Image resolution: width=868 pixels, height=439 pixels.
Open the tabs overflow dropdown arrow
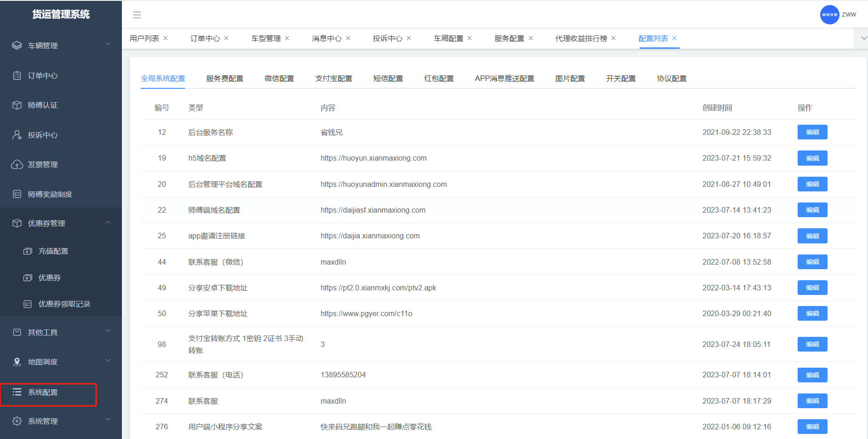(863, 38)
